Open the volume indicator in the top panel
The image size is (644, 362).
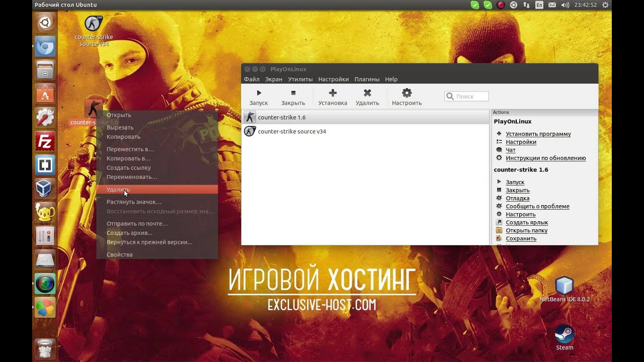pyautogui.click(x=565, y=5)
